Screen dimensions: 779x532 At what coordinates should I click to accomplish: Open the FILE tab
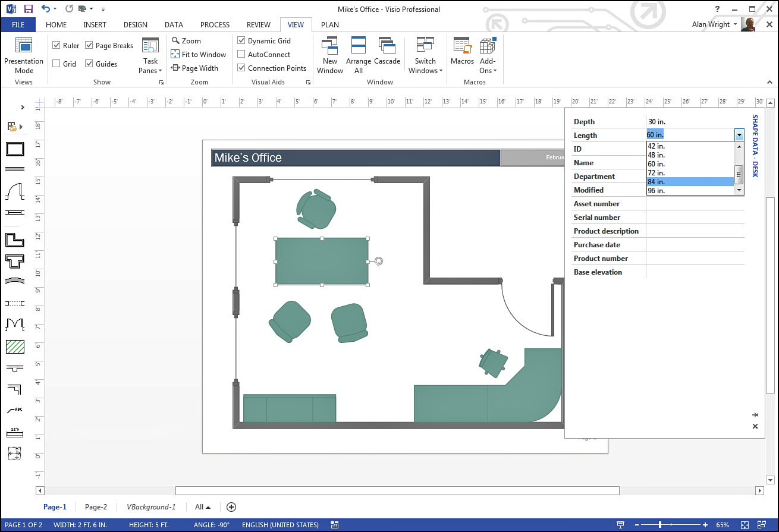18,24
